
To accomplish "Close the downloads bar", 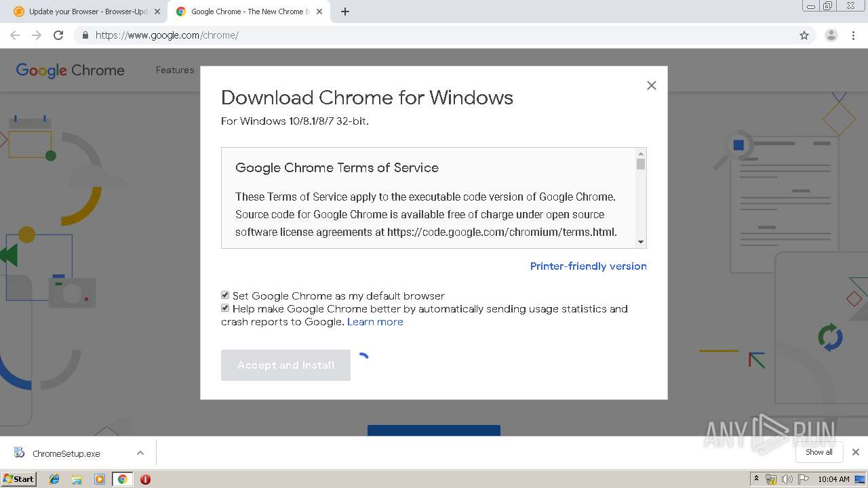I will click(x=856, y=452).
